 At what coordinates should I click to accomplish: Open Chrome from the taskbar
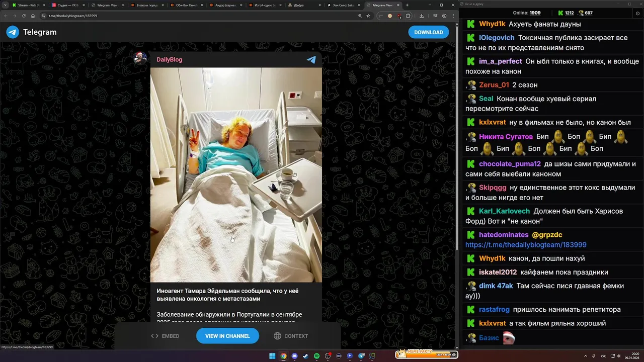point(283,356)
